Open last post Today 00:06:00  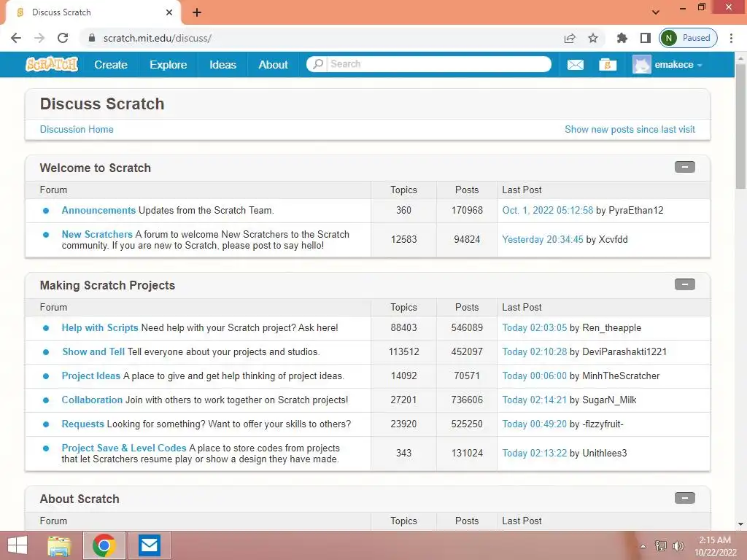pyautogui.click(x=535, y=376)
